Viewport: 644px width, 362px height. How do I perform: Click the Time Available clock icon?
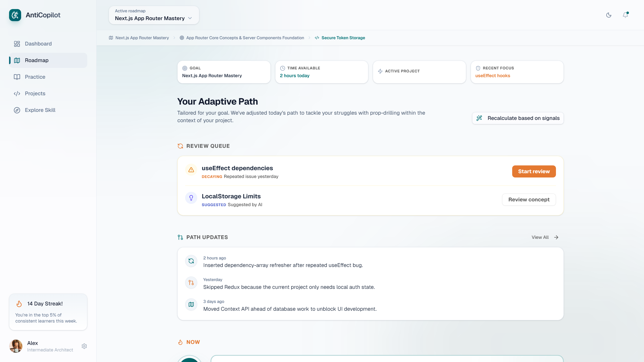(283, 68)
